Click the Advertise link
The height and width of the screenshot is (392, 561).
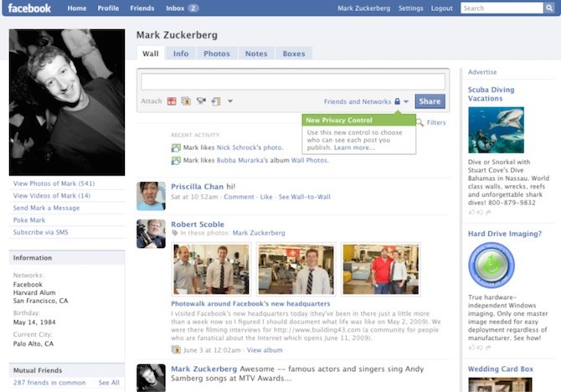point(482,72)
